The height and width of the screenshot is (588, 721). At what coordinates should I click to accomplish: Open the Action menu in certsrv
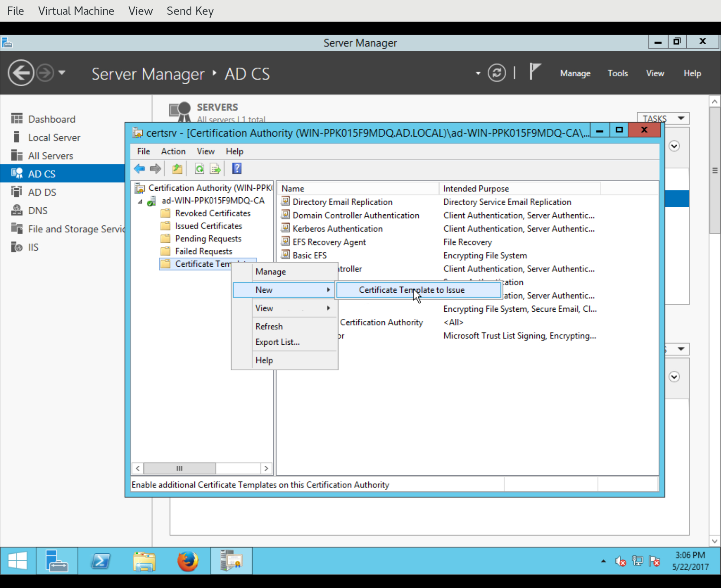click(173, 151)
